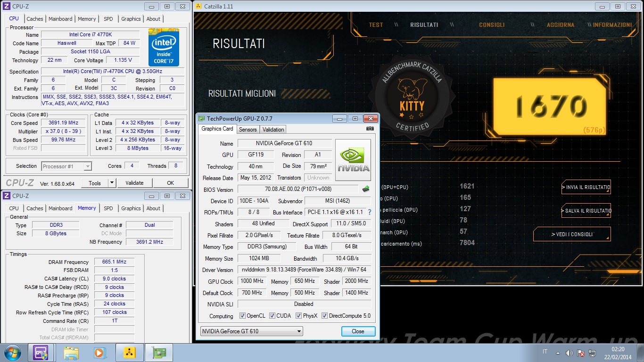Open the Processor #1 selection dropdown
This screenshot has height=362, width=644.
(66, 166)
